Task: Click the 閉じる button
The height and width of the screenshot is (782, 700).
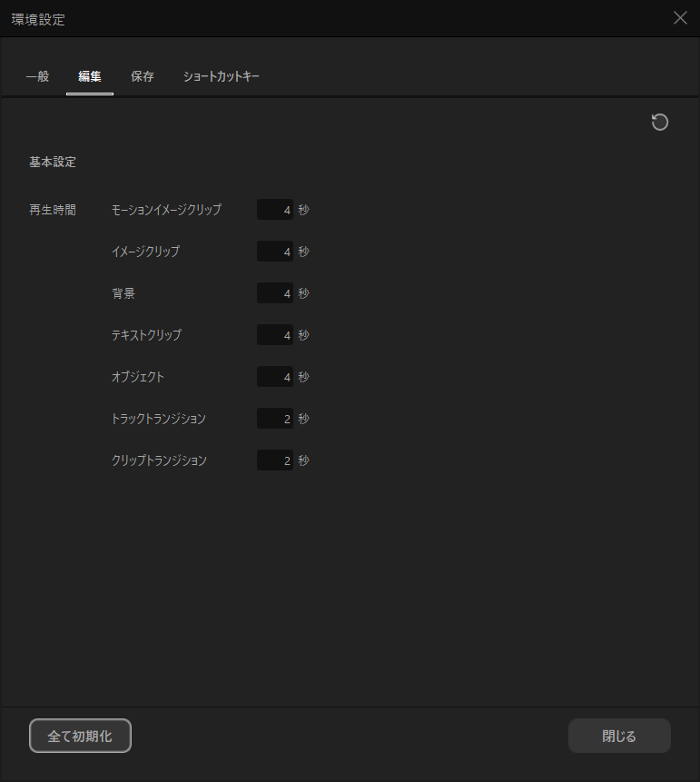Action: click(619, 736)
